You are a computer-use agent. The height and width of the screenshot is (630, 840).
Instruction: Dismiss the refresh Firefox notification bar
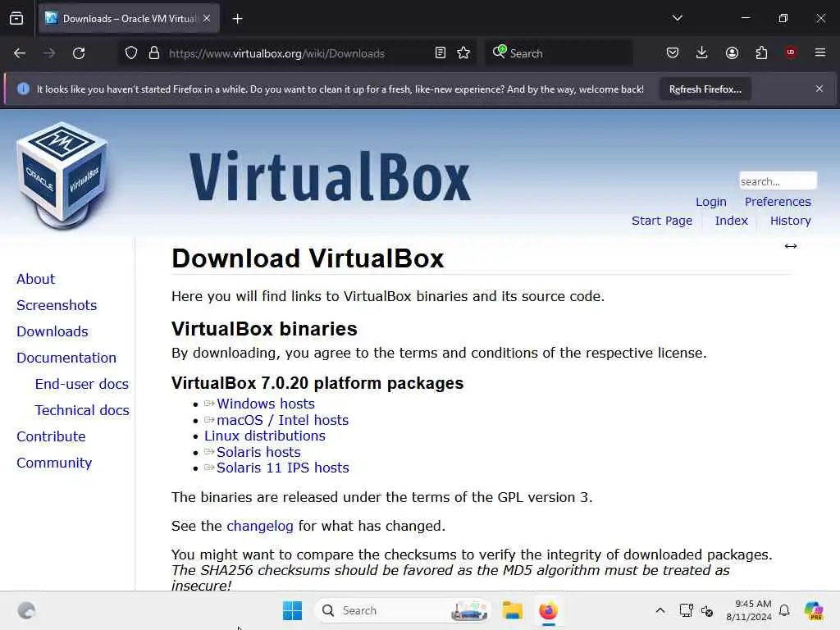[819, 89]
